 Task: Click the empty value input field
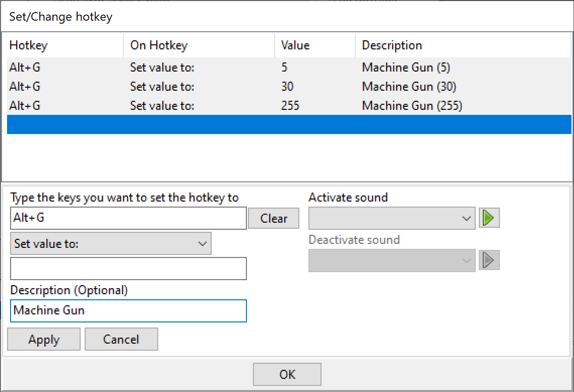pyautogui.click(x=128, y=269)
